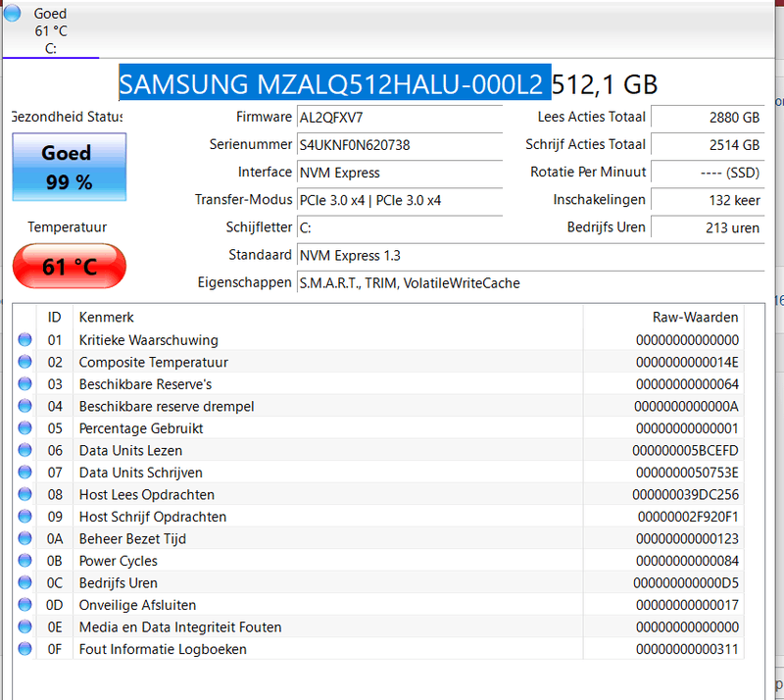Click status orb of Percentage Gebruikt row
Viewport: 784px width, 700px height.
24,427
